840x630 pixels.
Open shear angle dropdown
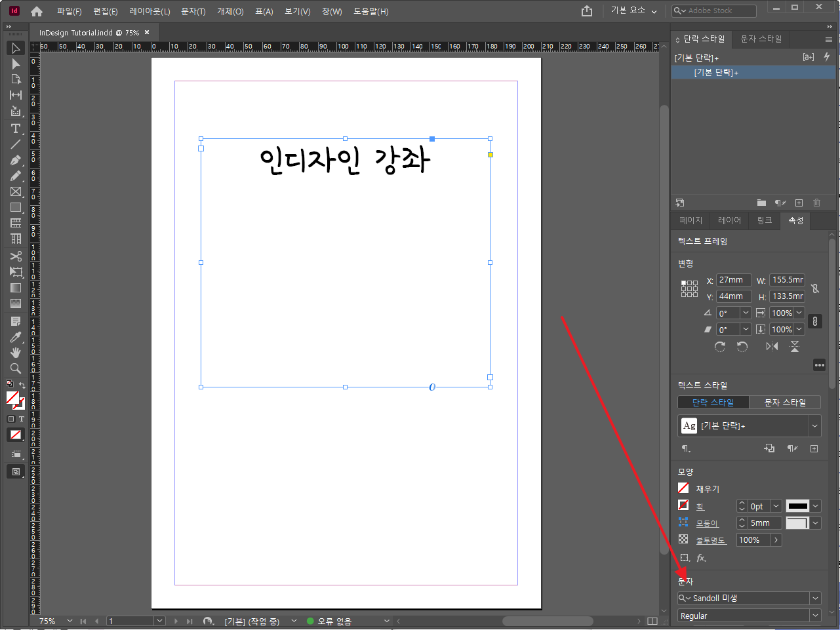point(746,329)
